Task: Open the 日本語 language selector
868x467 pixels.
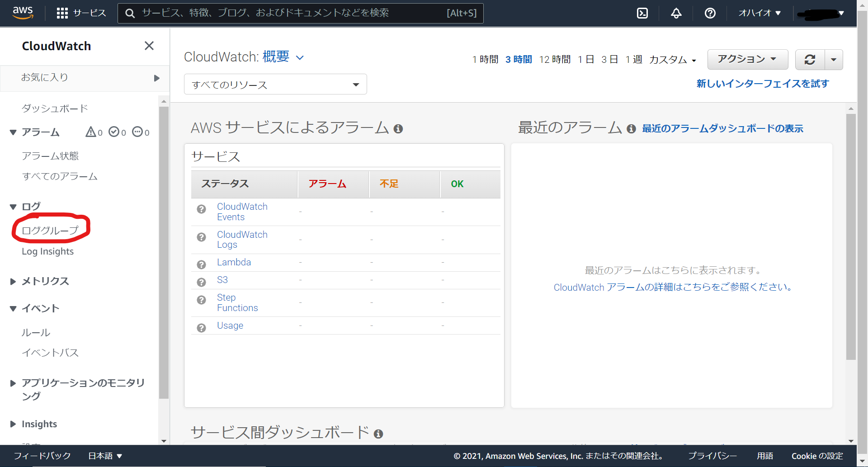Action: (105, 456)
